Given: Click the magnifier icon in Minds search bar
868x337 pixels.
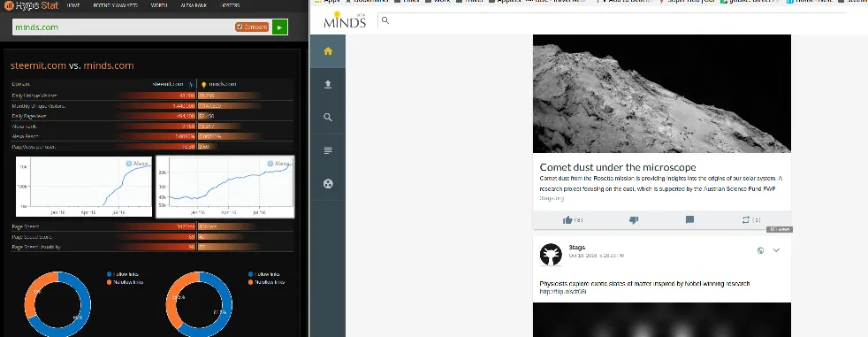Looking at the screenshot, I should coord(385,20).
